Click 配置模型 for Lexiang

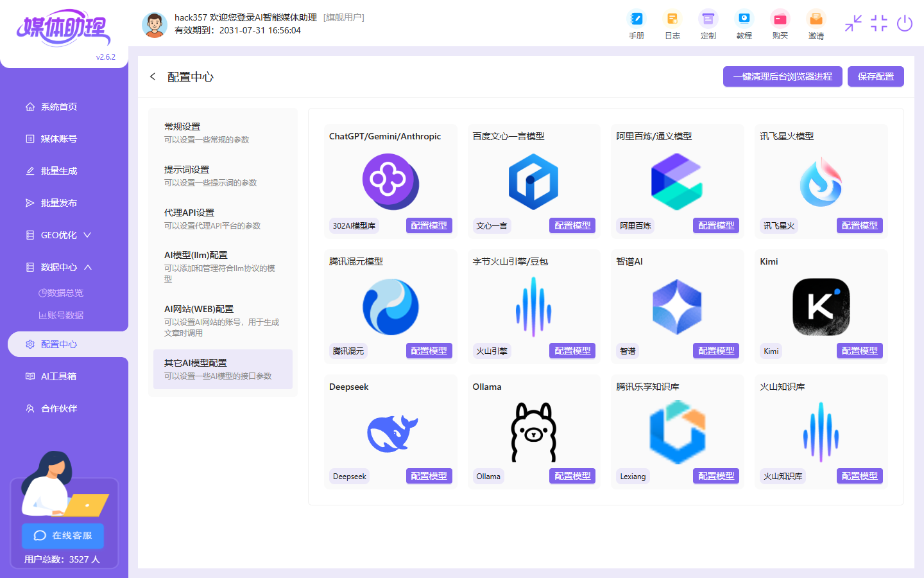(x=716, y=476)
